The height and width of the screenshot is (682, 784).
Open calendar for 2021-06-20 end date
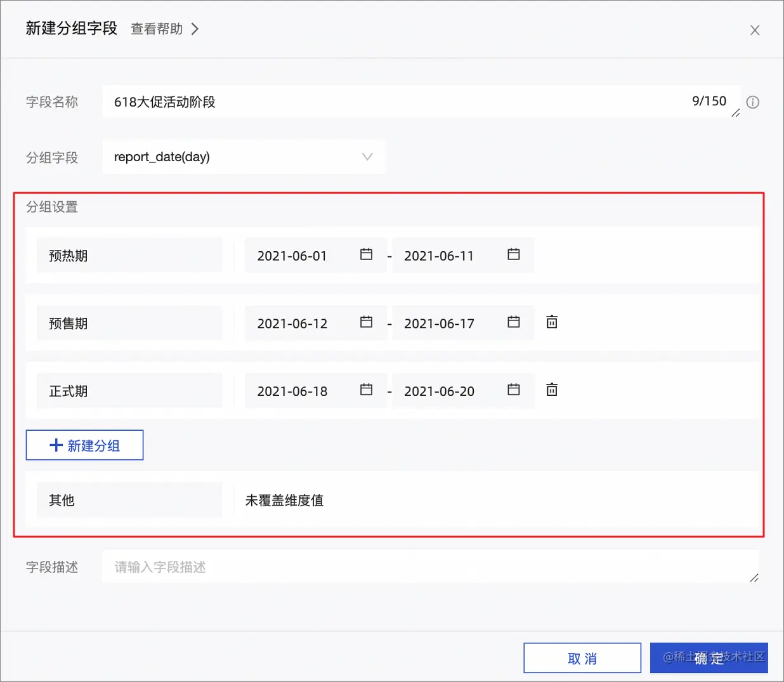pos(514,390)
